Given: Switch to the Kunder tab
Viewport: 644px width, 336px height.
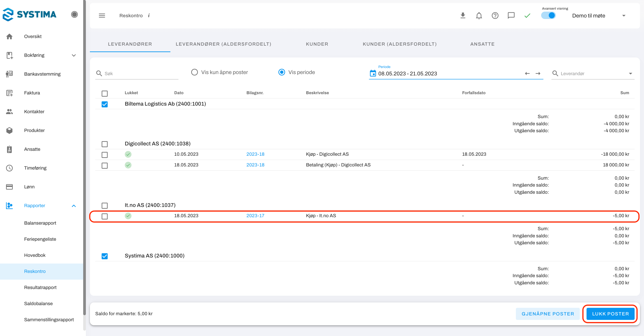Looking at the screenshot, I should pyautogui.click(x=317, y=44).
